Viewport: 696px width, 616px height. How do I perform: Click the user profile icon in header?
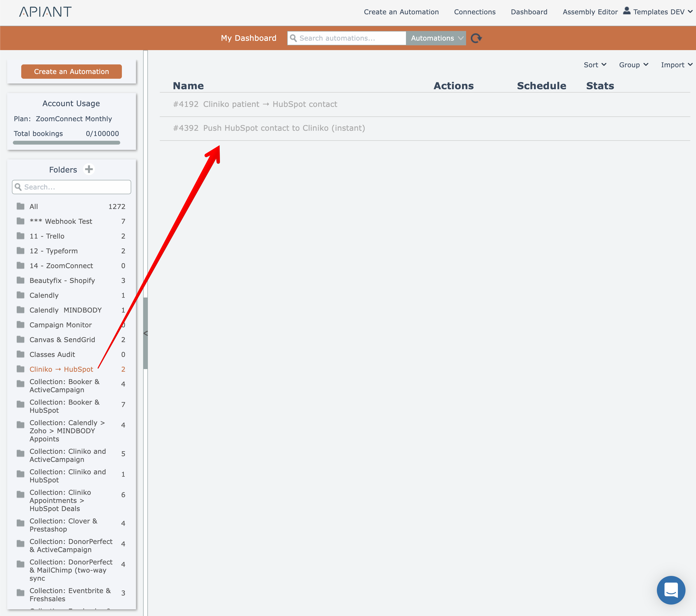pyautogui.click(x=627, y=11)
